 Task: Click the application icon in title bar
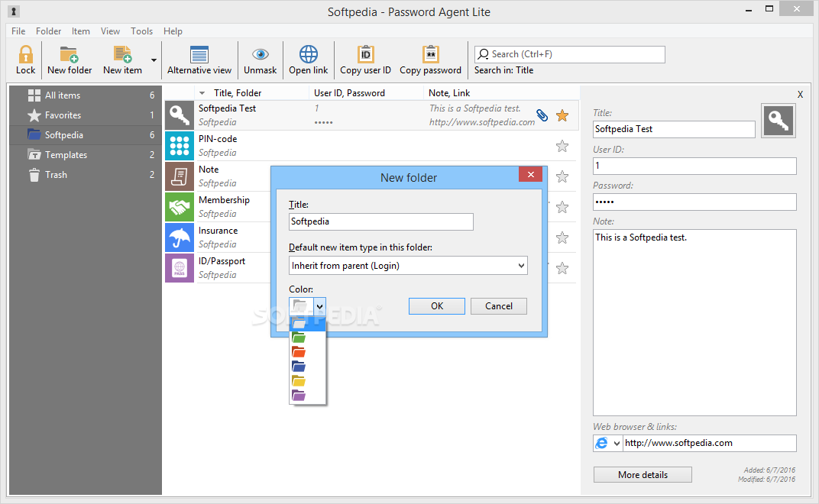[x=14, y=11]
